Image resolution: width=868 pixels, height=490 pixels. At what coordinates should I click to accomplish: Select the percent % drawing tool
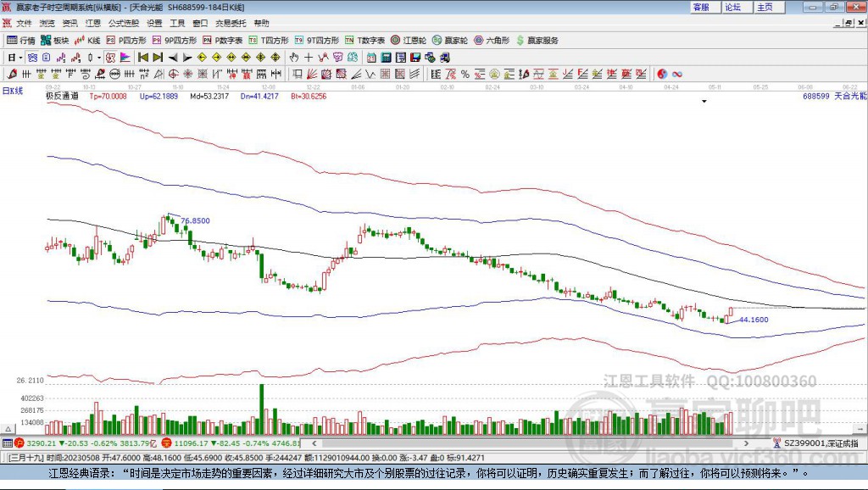[465, 74]
